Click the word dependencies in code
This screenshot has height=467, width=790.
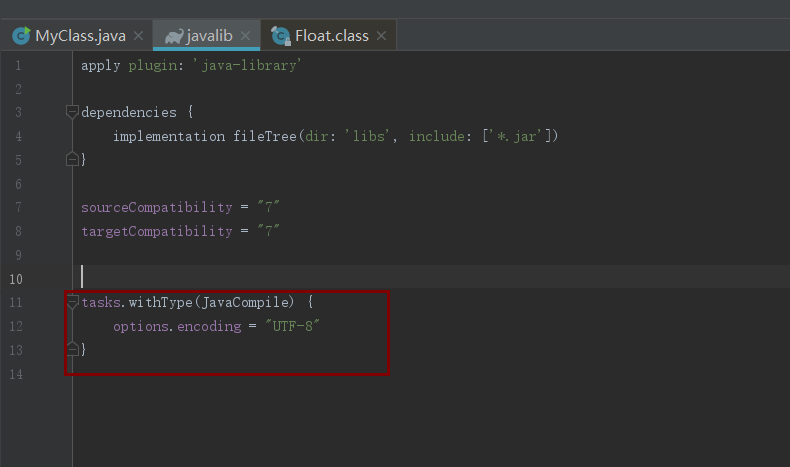[x=129, y=112]
